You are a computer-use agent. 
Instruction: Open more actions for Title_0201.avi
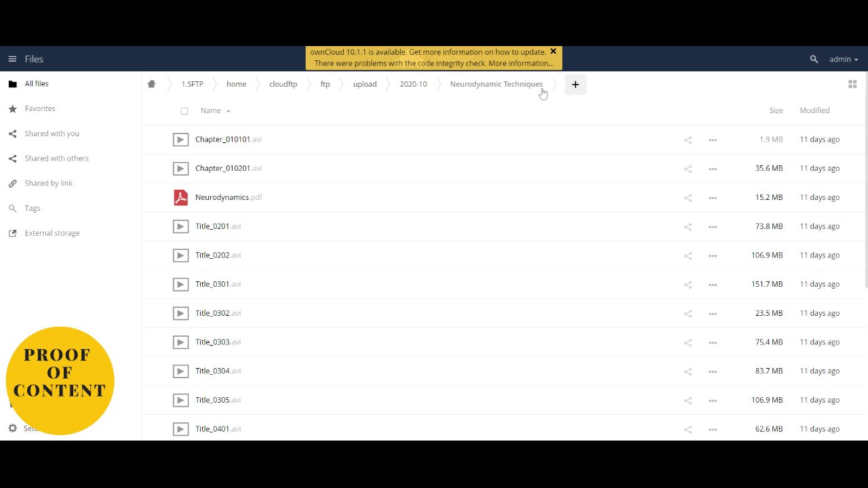click(713, 226)
